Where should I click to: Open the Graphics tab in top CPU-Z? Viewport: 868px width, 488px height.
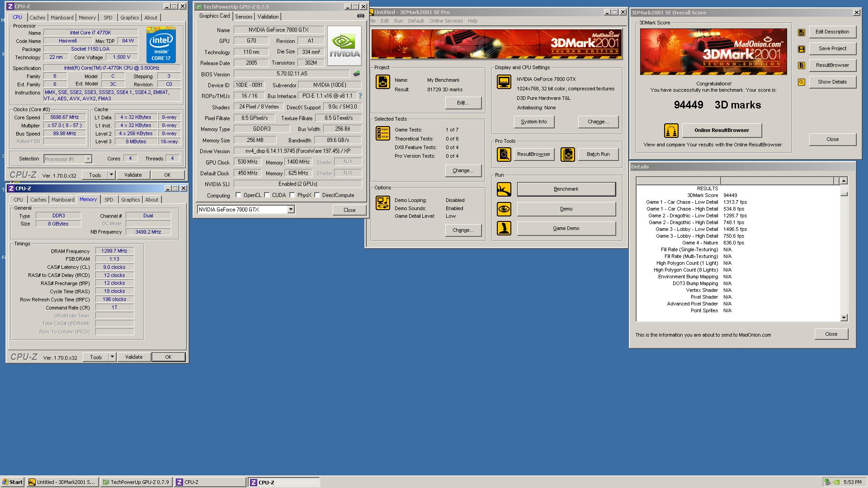[129, 18]
